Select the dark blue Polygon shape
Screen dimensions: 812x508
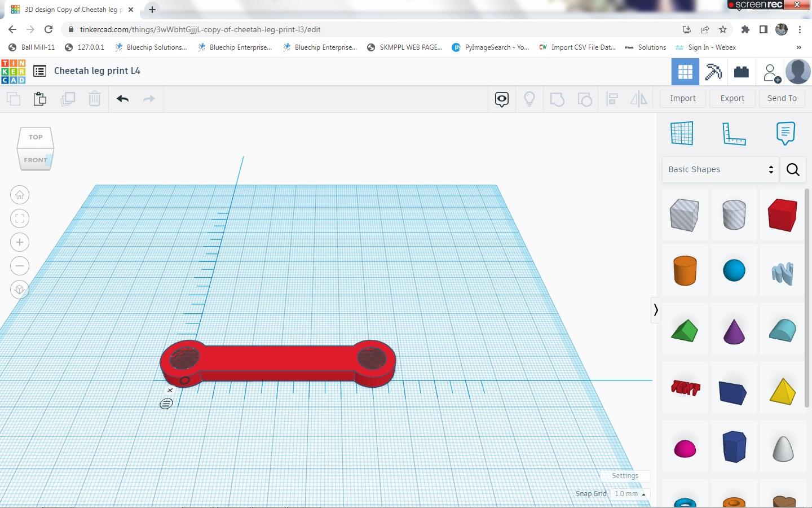(x=734, y=446)
